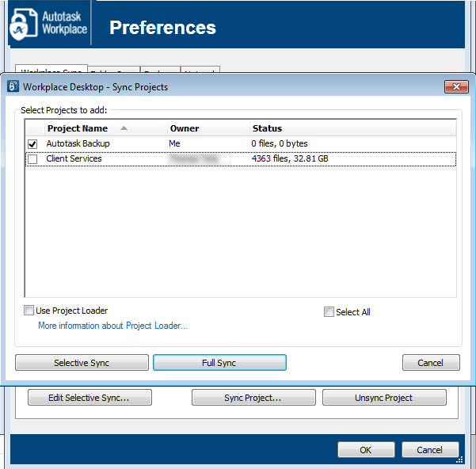The height and width of the screenshot is (469, 476).
Task: Click the Sync Project... button
Action: click(253, 398)
